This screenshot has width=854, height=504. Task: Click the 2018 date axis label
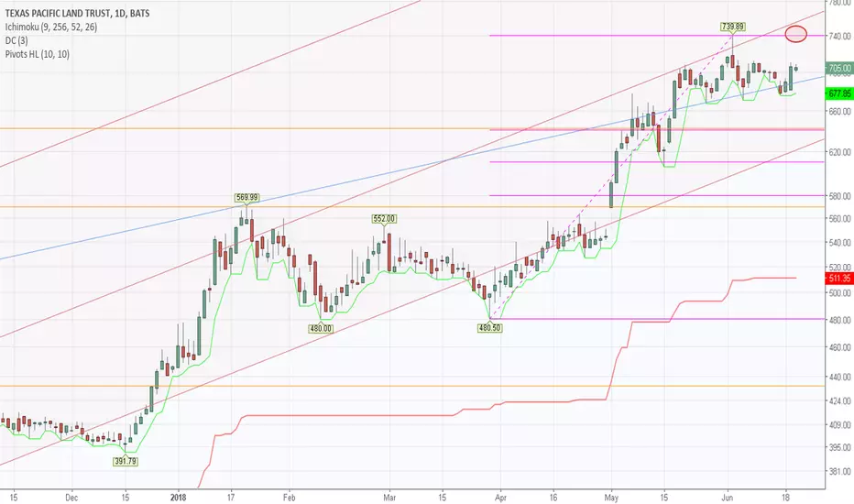pos(178,498)
